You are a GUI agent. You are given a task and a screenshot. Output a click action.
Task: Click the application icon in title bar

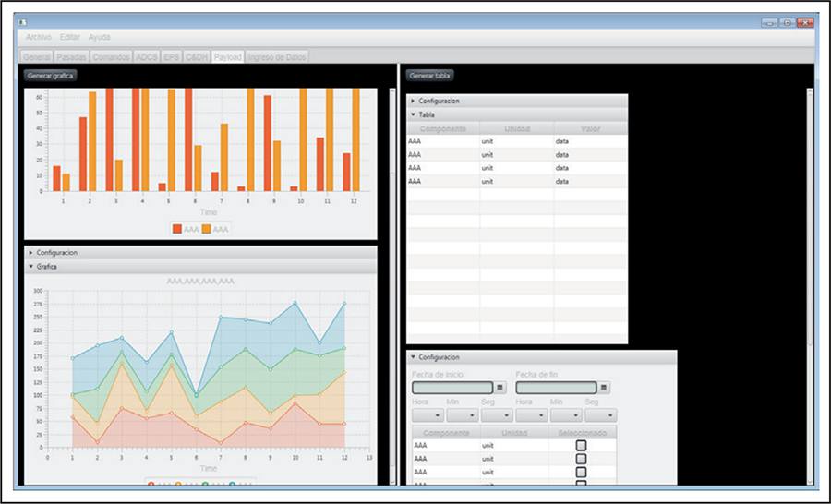[x=22, y=22]
